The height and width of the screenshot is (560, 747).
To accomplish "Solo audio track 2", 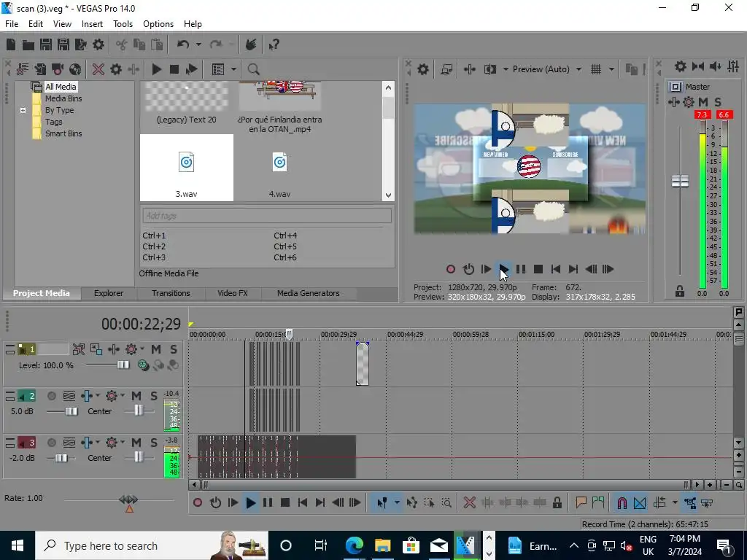I will click(154, 396).
